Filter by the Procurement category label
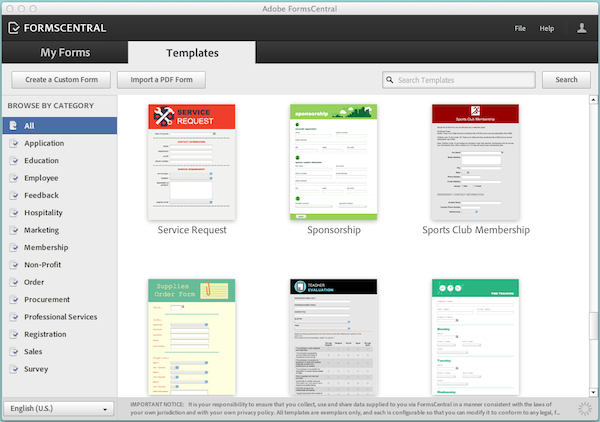The width and height of the screenshot is (600, 422). pos(47,299)
